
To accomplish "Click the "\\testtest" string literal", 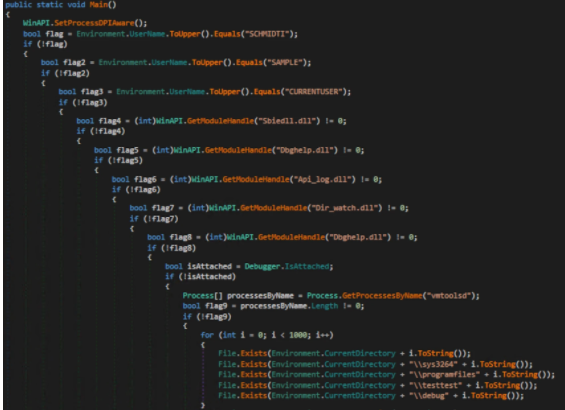I will (435, 386).
